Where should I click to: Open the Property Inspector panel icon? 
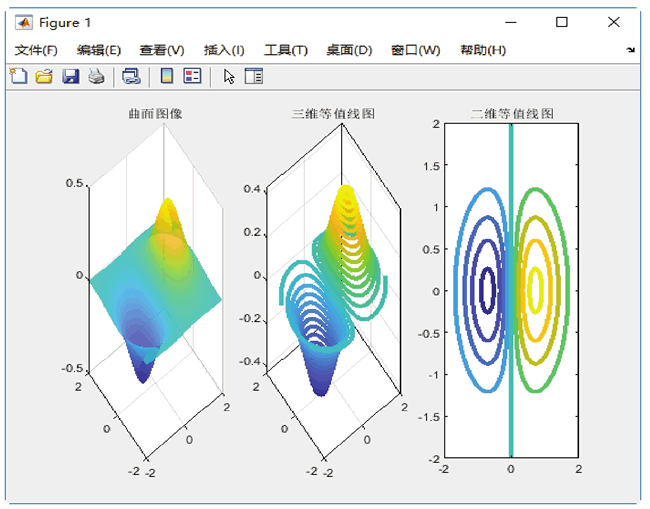(254, 76)
